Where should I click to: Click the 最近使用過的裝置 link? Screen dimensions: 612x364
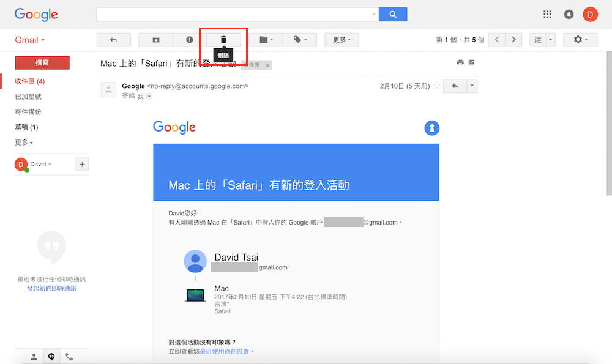[225, 351]
